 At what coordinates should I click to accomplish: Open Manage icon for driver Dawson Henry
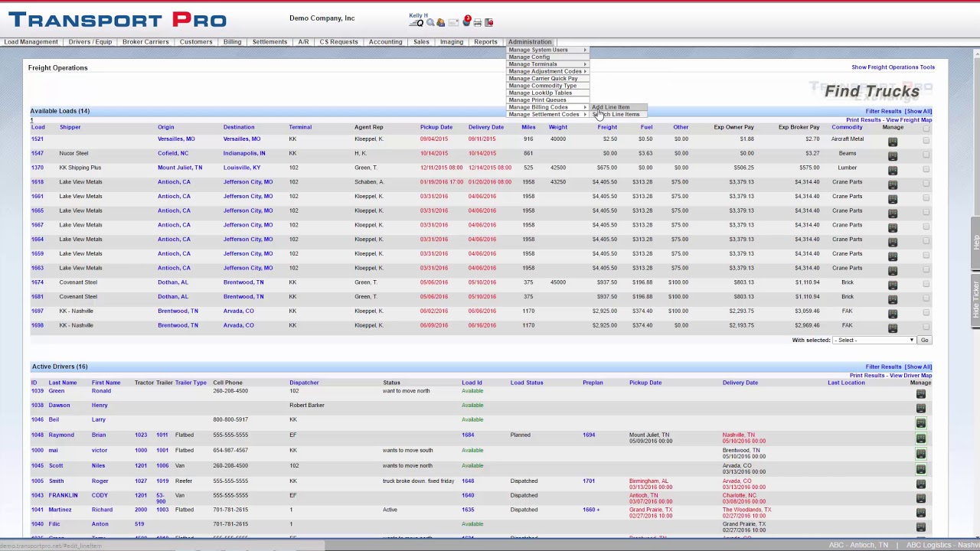point(921,409)
